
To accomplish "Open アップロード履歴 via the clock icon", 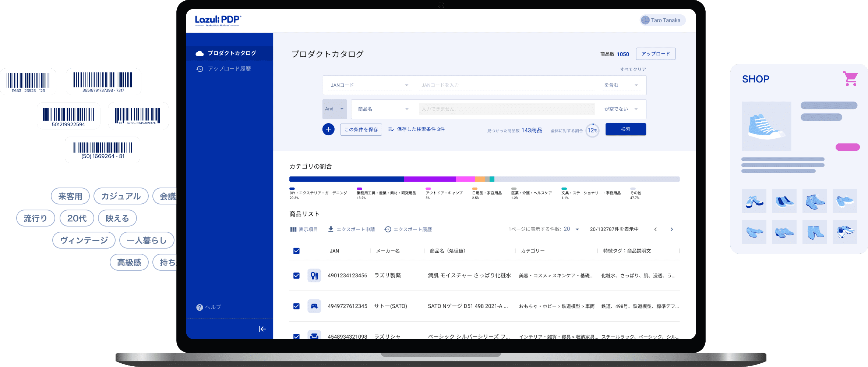I will point(200,68).
